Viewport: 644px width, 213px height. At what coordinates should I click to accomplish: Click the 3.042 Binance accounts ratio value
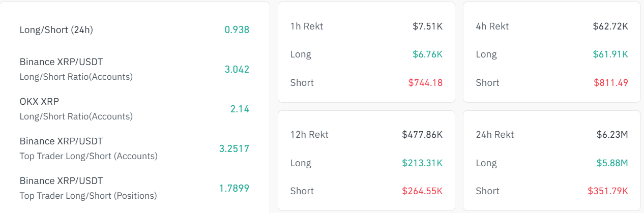[x=237, y=69]
